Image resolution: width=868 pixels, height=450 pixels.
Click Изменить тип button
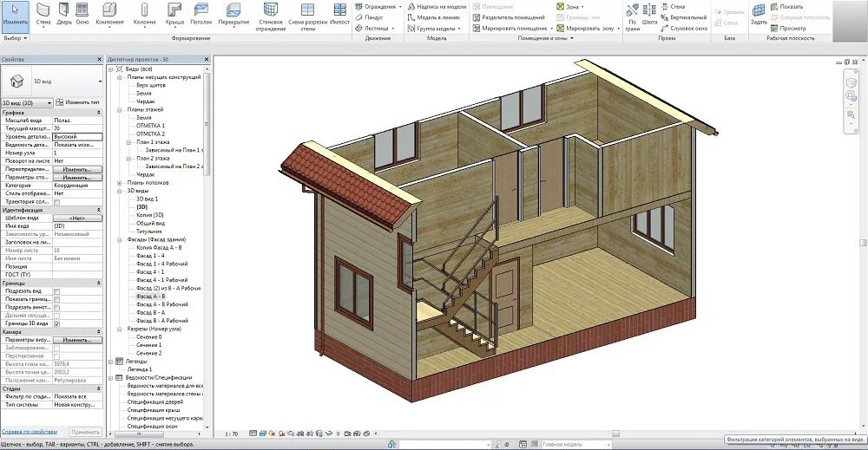pyautogui.click(x=78, y=103)
